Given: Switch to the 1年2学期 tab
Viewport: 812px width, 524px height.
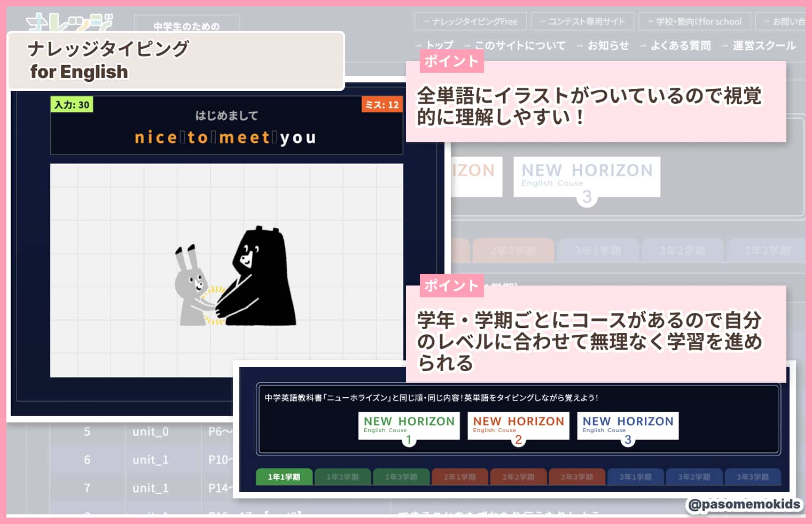Looking at the screenshot, I should (342, 477).
